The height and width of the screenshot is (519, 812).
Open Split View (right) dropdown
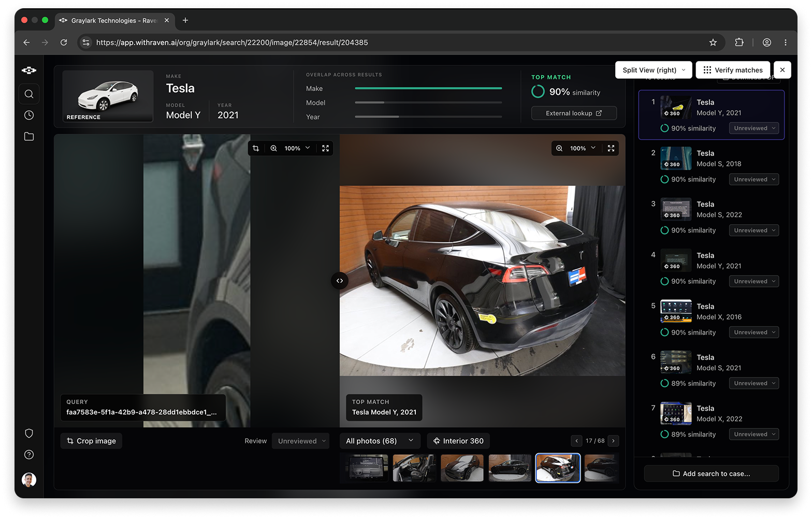pos(654,70)
